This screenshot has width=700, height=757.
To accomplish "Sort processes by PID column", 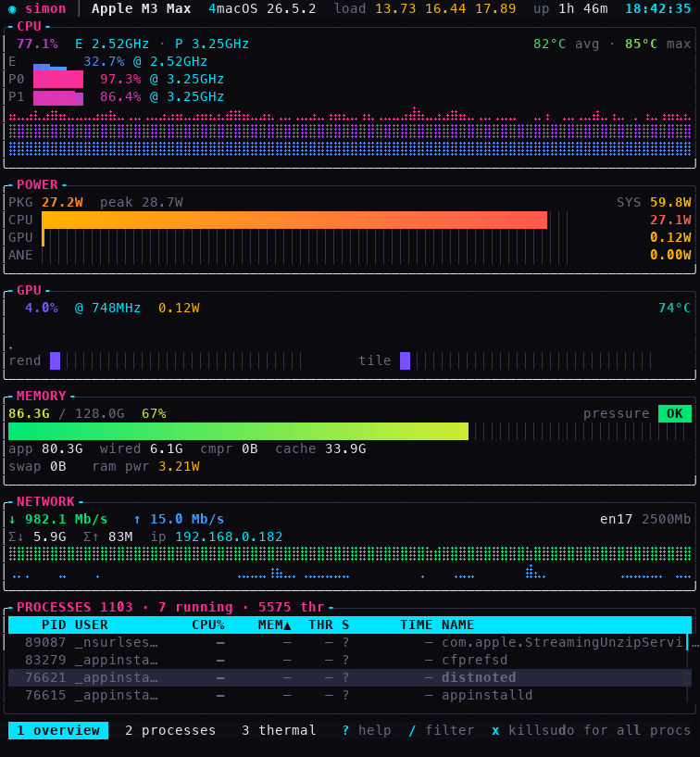I will (54, 625).
